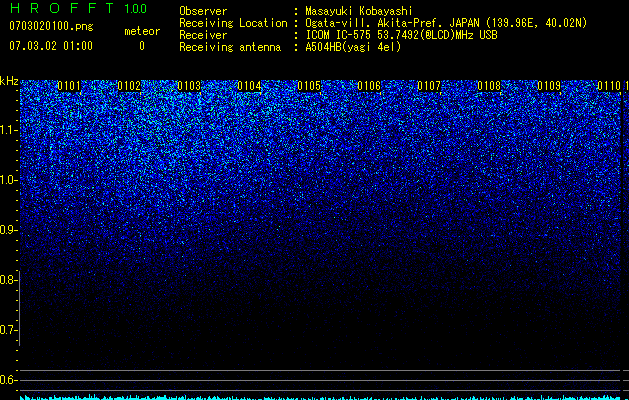Click the 0.6 frequency axis label
The image size is (629, 400).
[8, 380]
